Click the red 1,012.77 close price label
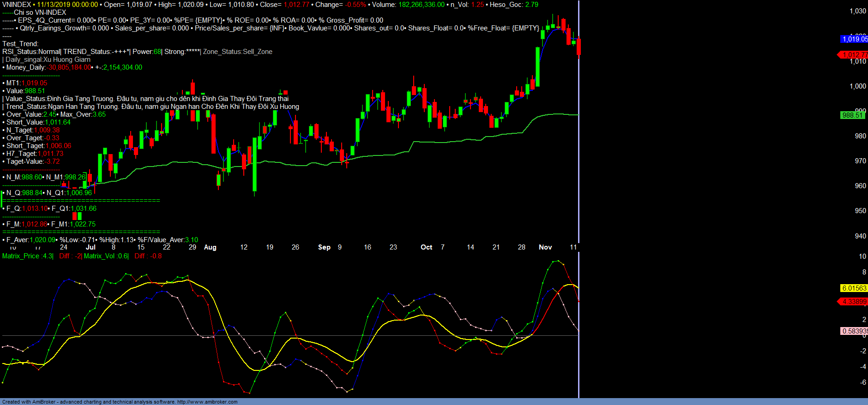Viewport: 868px width, 405px height. click(854, 55)
